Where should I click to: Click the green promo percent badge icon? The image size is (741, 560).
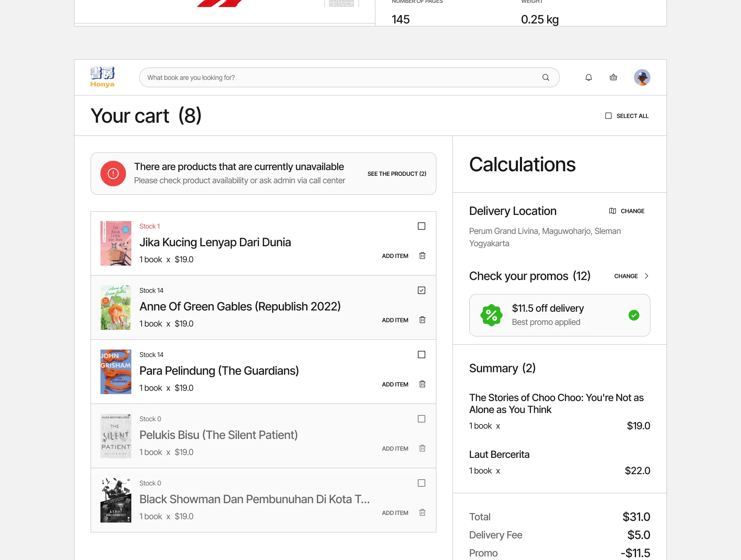tap(492, 315)
